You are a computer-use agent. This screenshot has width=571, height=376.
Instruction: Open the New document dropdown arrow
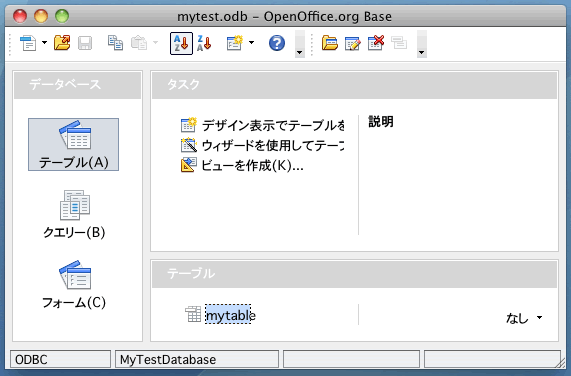(x=44, y=43)
